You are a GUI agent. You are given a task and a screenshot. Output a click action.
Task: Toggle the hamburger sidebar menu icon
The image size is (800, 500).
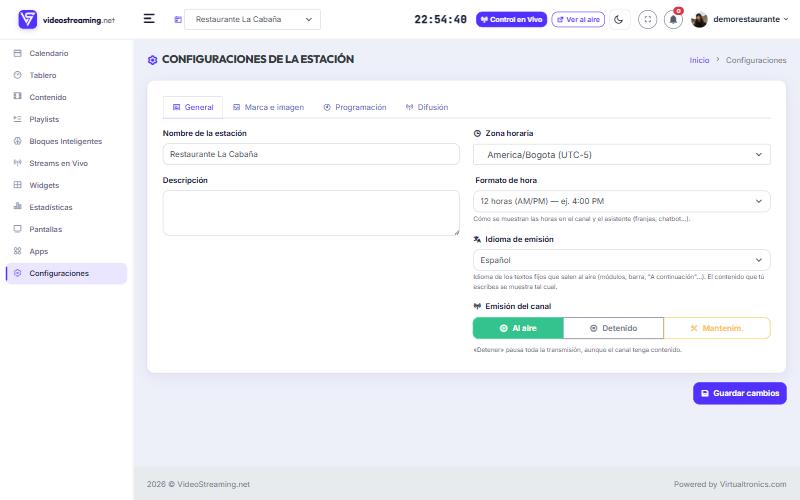point(149,19)
